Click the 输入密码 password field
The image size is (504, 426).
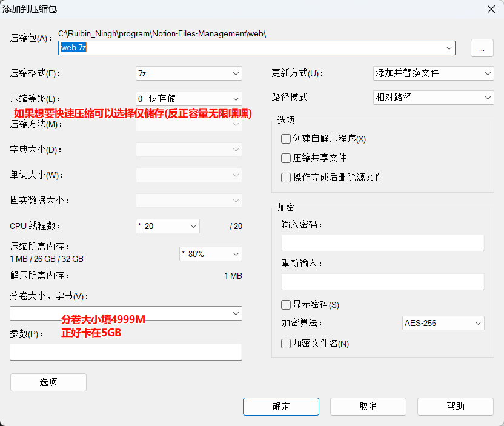coord(382,243)
